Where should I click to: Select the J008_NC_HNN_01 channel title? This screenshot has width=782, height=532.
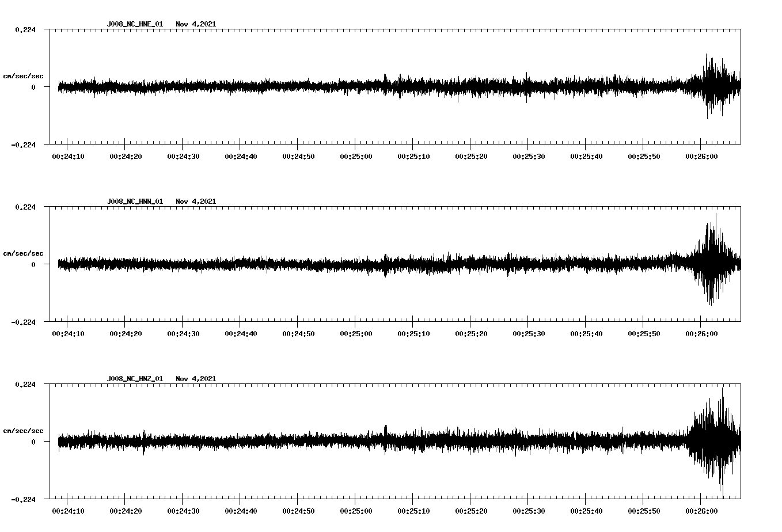pyautogui.click(x=135, y=202)
